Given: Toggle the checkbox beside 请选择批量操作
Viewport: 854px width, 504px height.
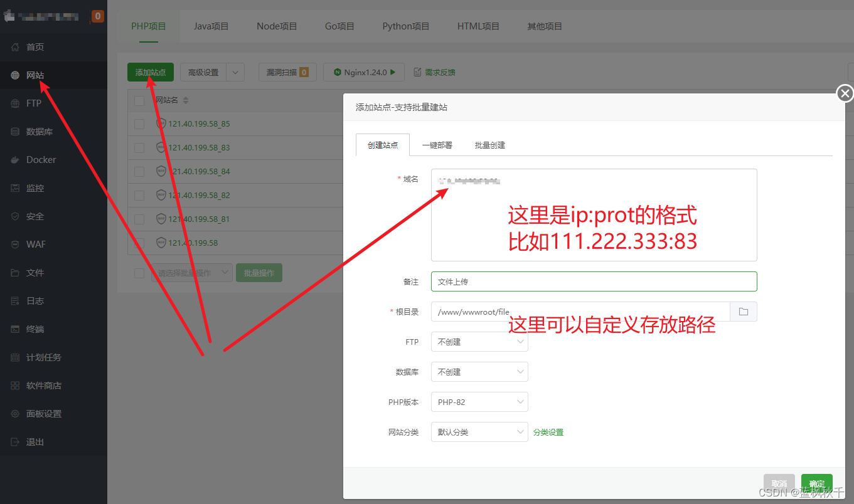Looking at the screenshot, I should (139, 273).
